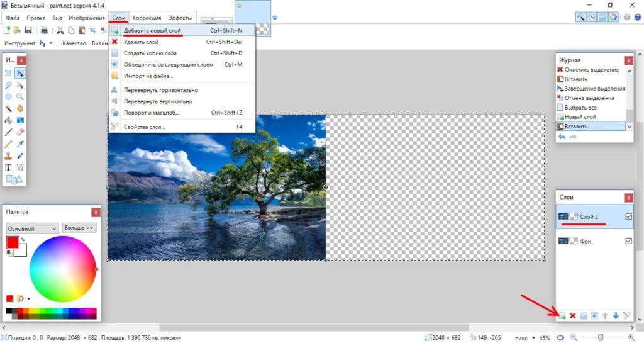Toggle the Tools window hammer button
Screen dimensions: 644x343
click(580, 17)
